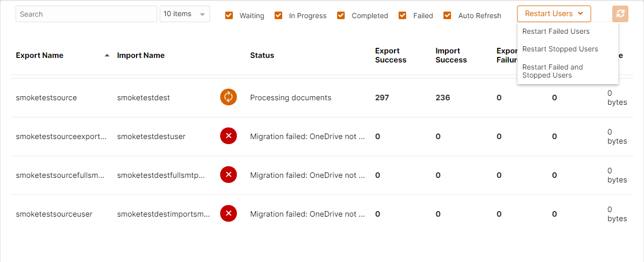Viewport: 644px width, 262px height.
Task: Select Restart Failed Users menu option
Action: (x=556, y=31)
